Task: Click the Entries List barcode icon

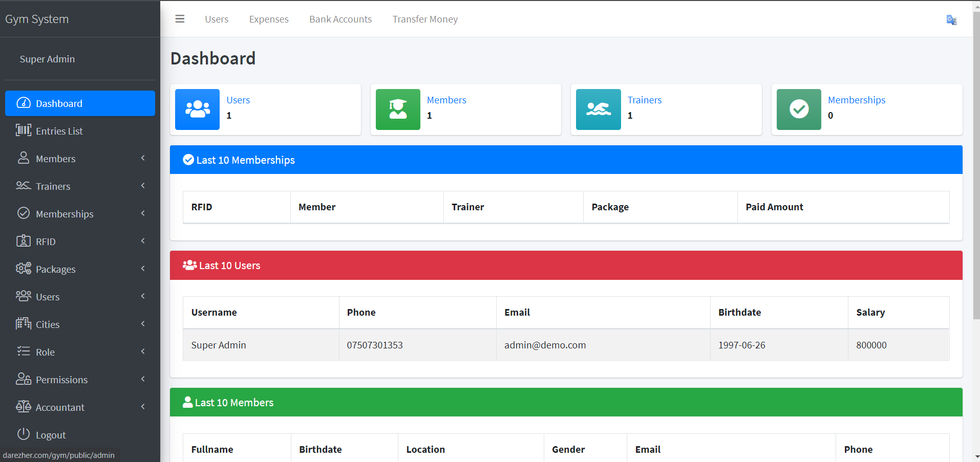Action: 24,130
